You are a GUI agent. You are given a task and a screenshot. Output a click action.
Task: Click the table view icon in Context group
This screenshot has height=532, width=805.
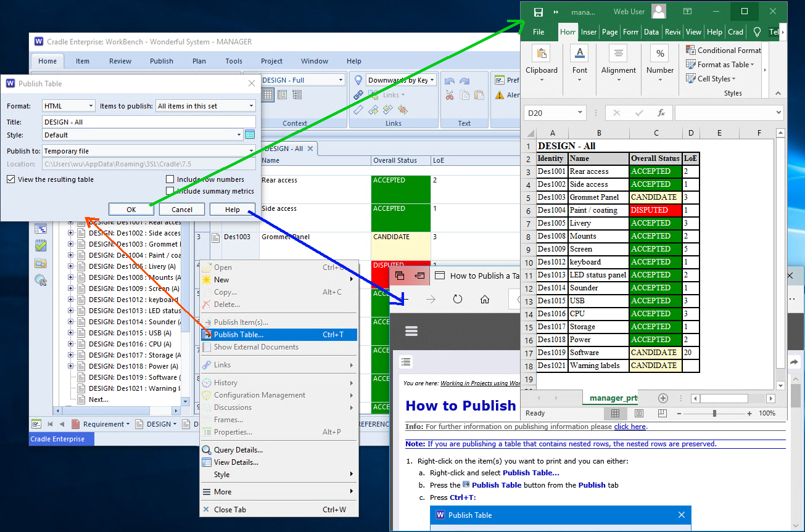[x=268, y=94]
